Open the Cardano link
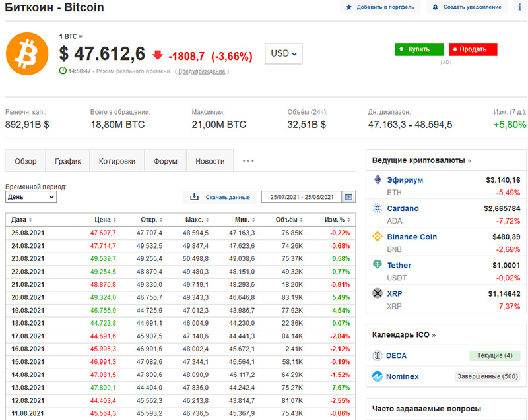 403,208
